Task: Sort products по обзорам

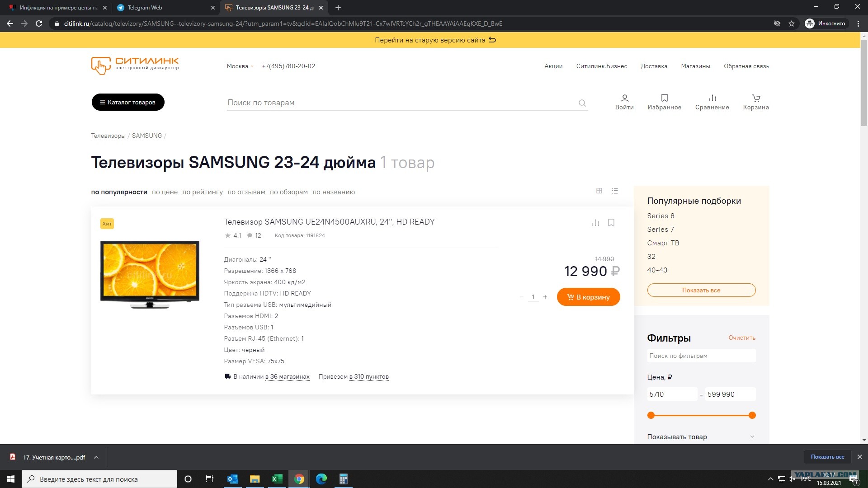Action: click(289, 192)
